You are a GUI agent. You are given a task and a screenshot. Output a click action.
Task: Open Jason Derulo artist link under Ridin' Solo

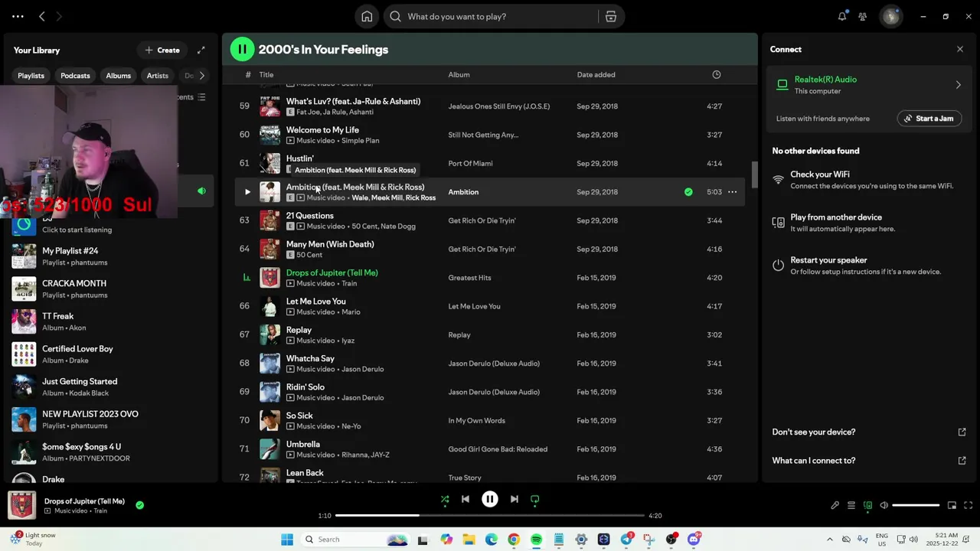coord(362,398)
